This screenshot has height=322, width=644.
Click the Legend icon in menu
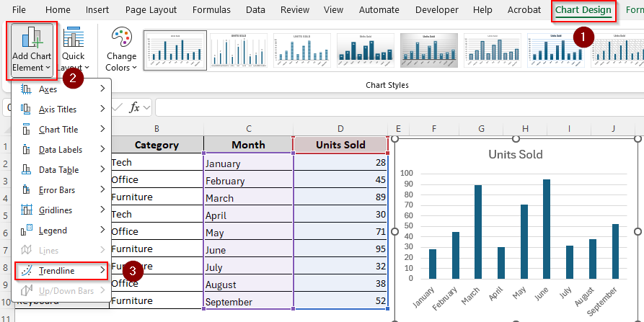pos(26,231)
